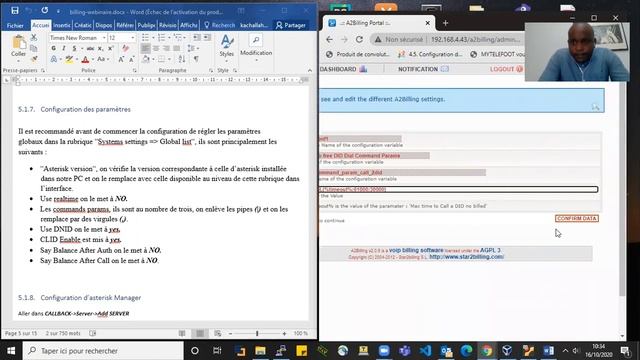The image size is (640, 360).
Task: Switch to the Word web layout view
Action: (218, 333)
